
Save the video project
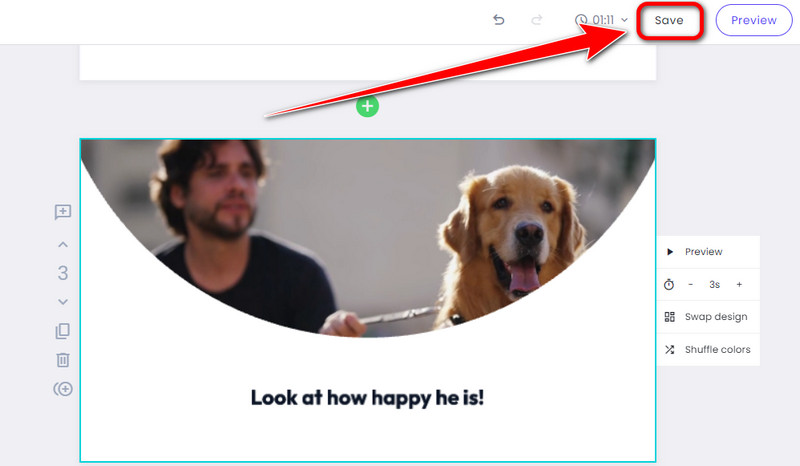click(669, 20)
